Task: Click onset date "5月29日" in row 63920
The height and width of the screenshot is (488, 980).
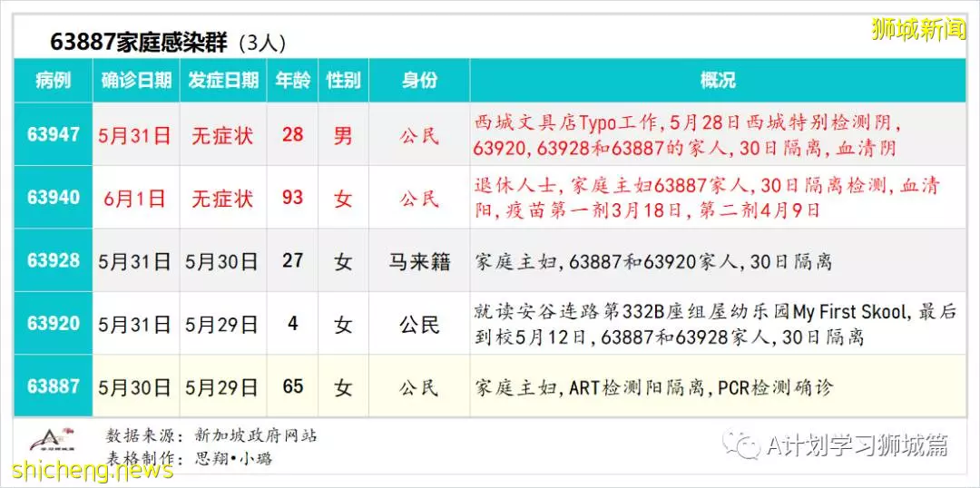Action: pos(222,325)
